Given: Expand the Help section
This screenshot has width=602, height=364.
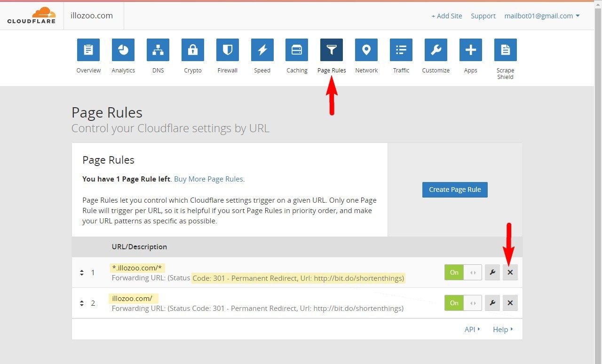Looking at the screenshot, I should point(503,329).
